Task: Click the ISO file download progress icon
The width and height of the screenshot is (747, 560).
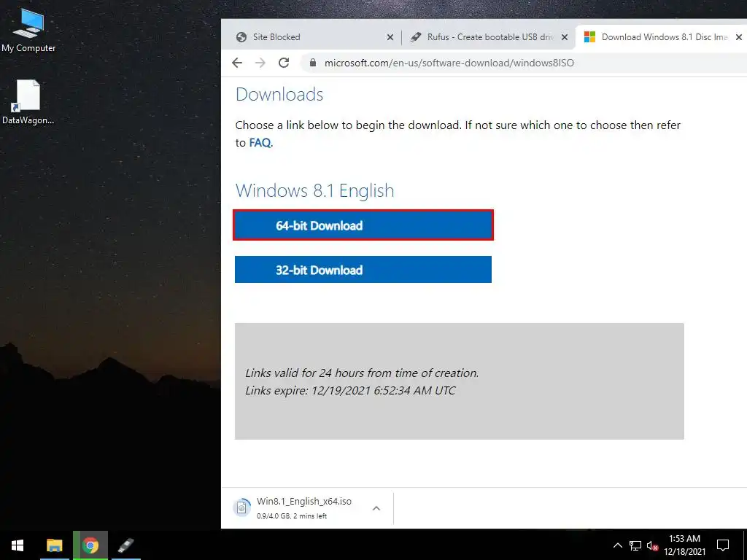Action: (x=241, y=507)
